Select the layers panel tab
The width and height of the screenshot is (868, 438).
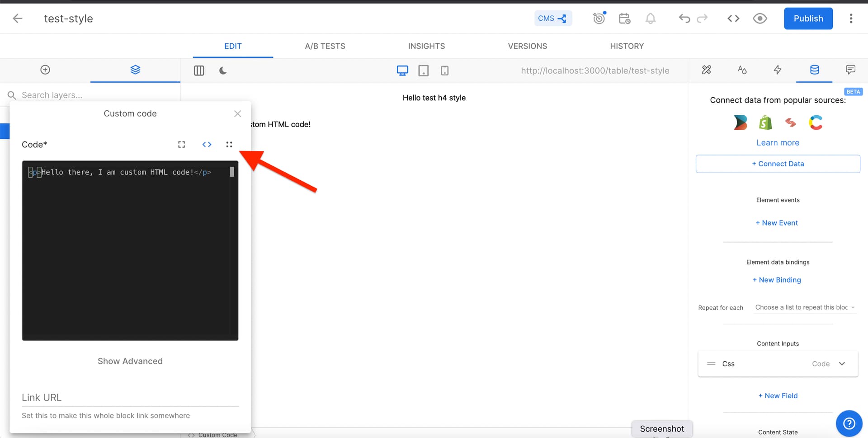pos(135,70)
